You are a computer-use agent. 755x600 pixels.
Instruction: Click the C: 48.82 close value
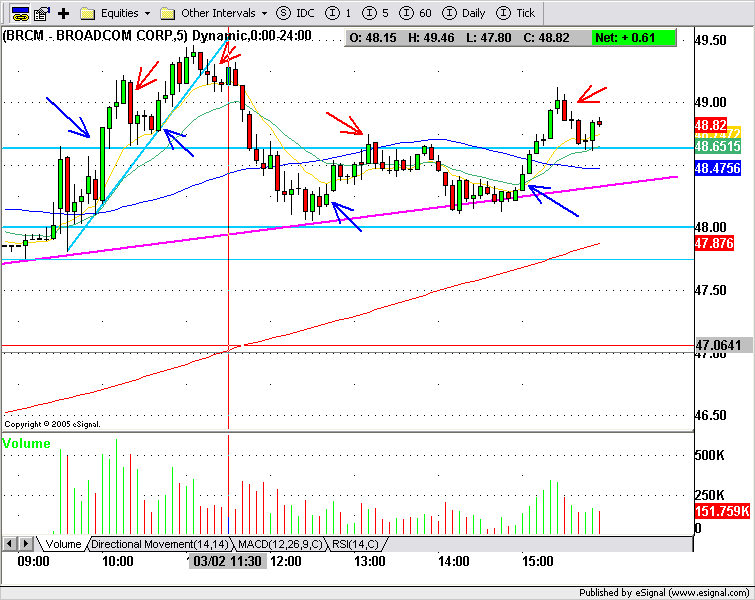(547, 38)
